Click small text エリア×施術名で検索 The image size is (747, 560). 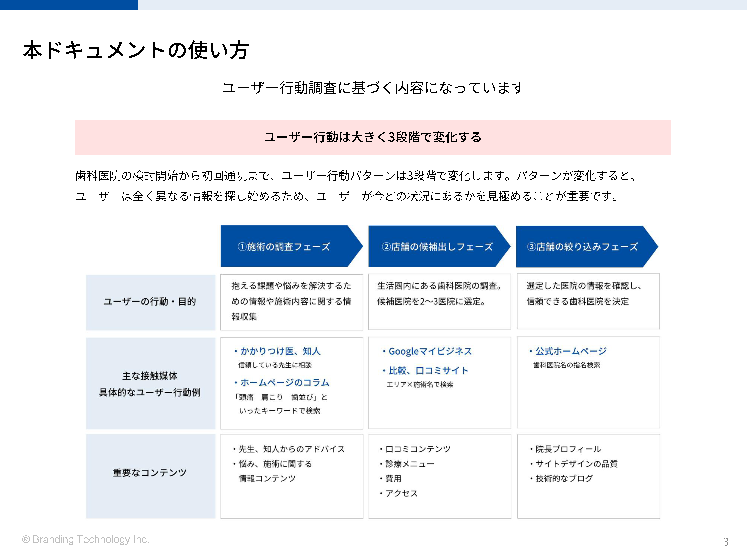[x=420, y=385]
